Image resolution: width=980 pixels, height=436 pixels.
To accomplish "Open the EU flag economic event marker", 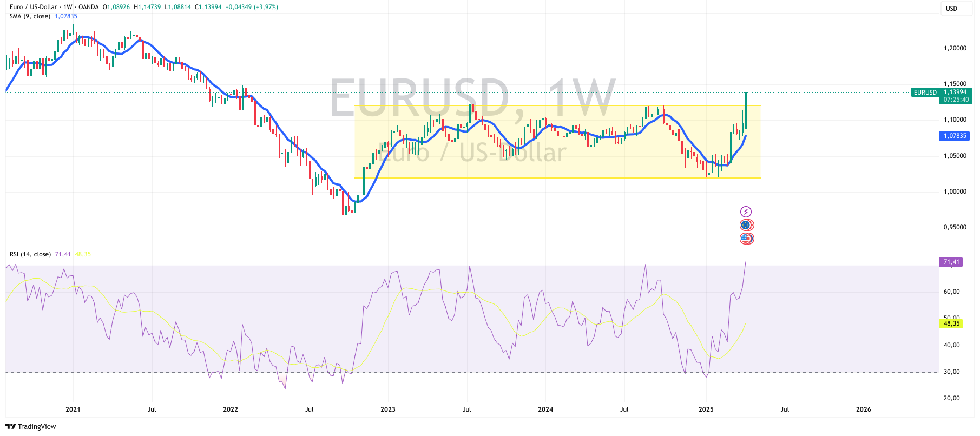I will 746,225.
